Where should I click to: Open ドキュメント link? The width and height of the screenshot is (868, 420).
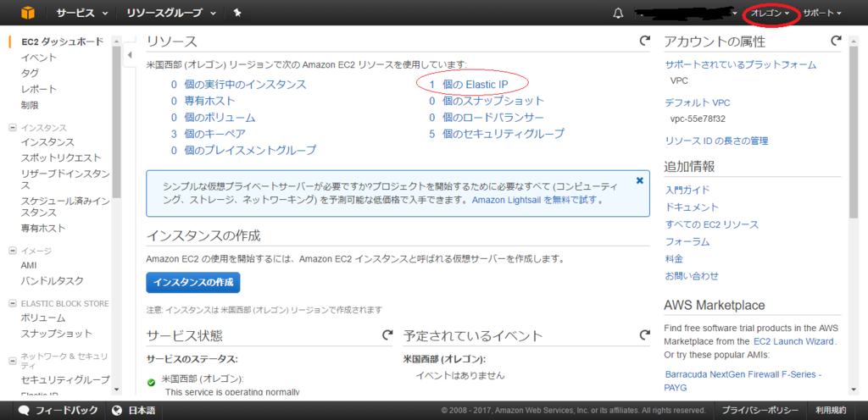click(x=692, y=207)
